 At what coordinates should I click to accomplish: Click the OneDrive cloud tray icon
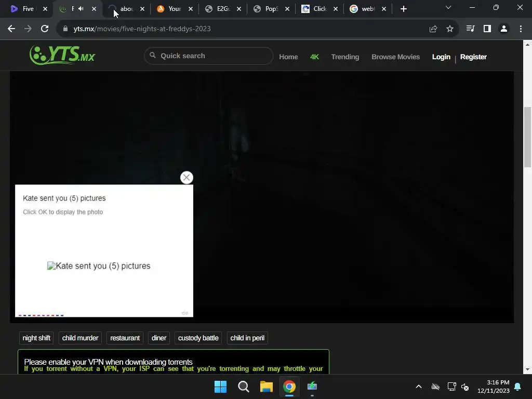coord(435,387)
